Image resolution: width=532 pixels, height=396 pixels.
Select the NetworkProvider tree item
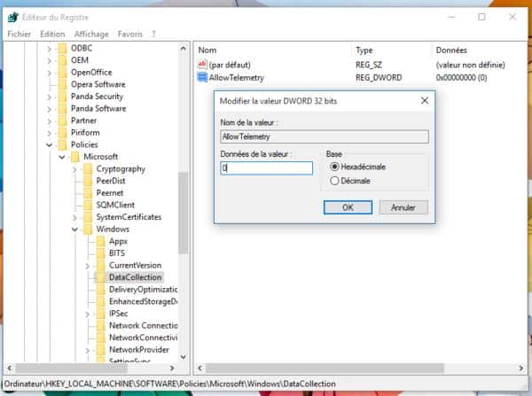click(x=139, y=350)
